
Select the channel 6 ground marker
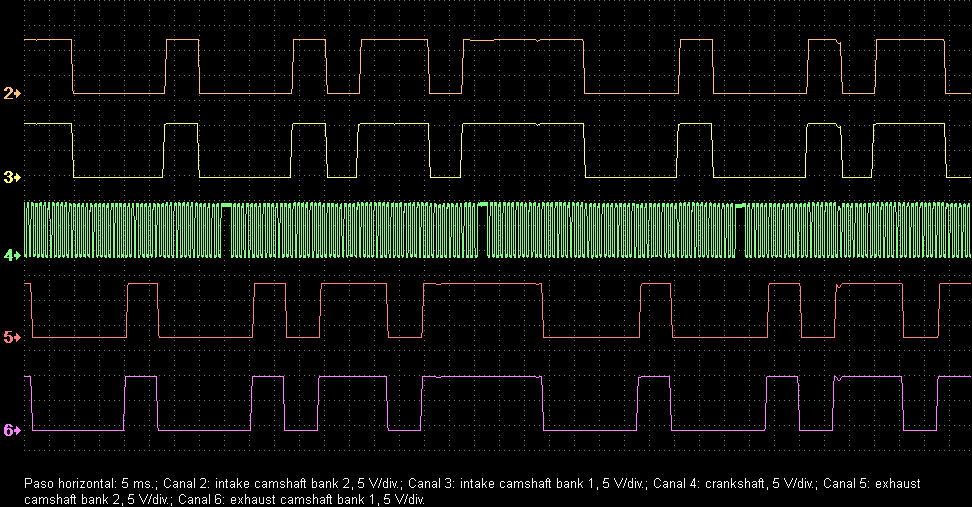[x=12, y=430]
